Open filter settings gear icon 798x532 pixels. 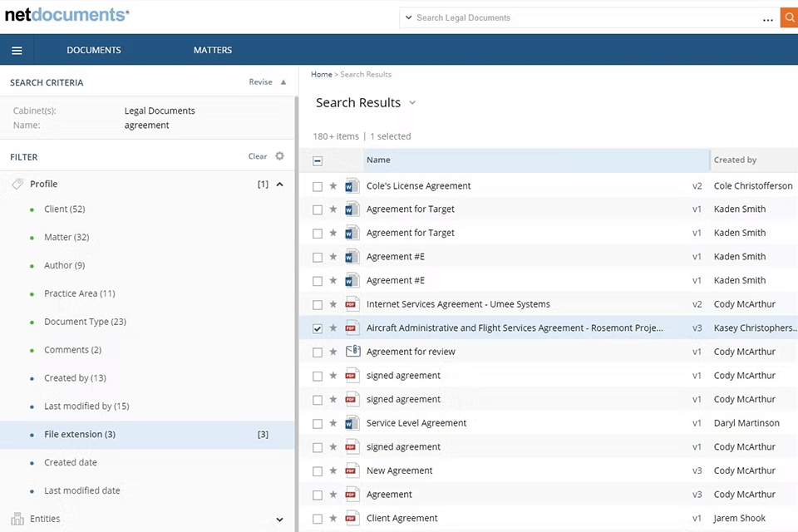[x=280, y=156]
